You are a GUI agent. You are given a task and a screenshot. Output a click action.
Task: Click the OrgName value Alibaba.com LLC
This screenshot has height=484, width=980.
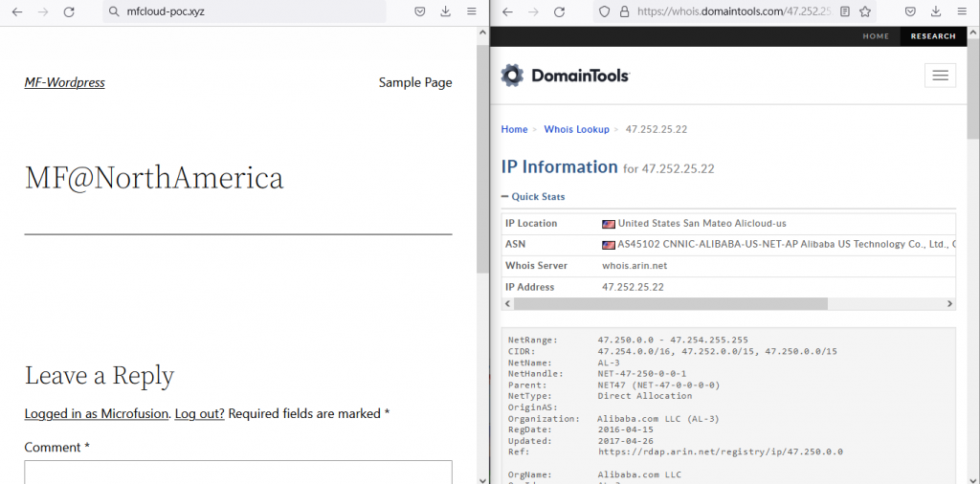[x=638, y=474]
